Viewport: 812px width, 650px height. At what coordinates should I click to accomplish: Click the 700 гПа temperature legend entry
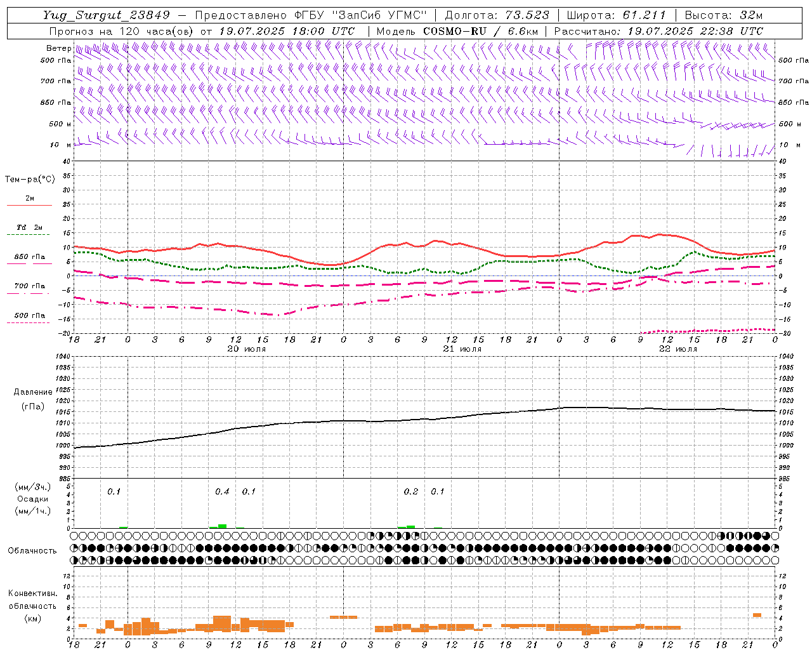pyautogui.click(x=30, y=286)
